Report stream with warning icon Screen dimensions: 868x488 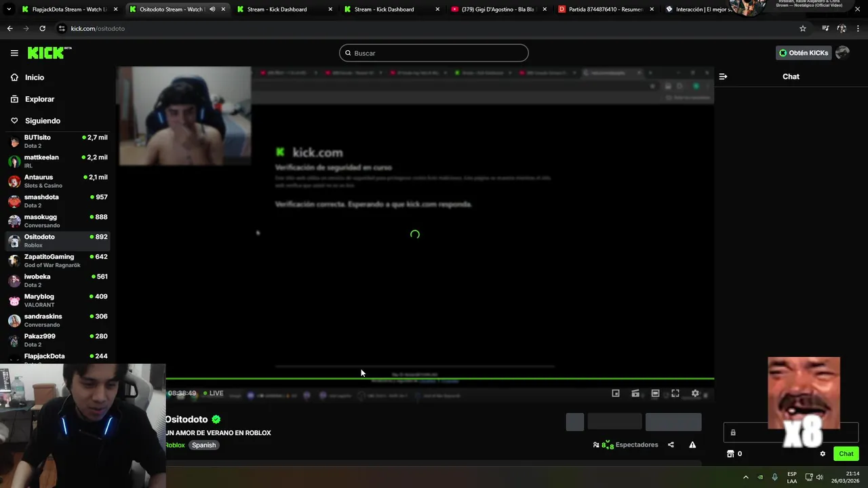click(x=692, y=445)
